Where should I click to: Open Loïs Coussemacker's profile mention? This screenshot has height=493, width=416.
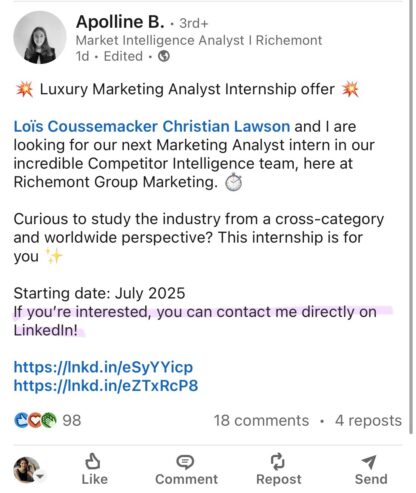click(x=86, y=126)
